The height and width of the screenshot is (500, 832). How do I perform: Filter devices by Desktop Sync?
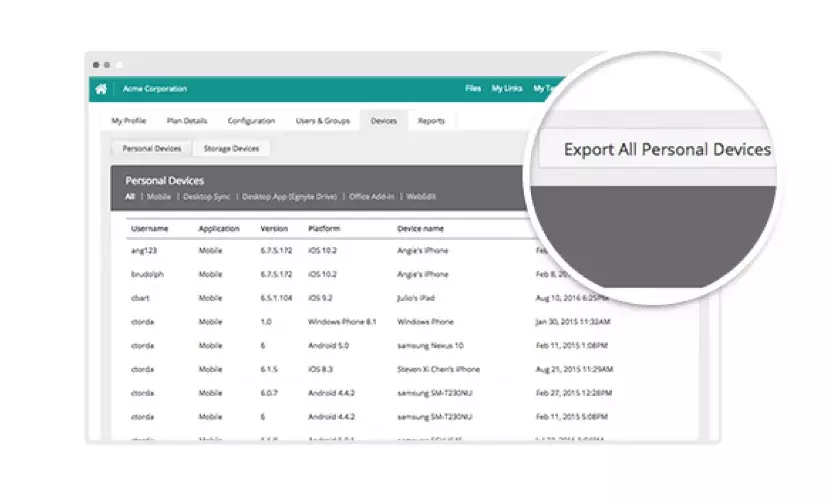[206, 196]
